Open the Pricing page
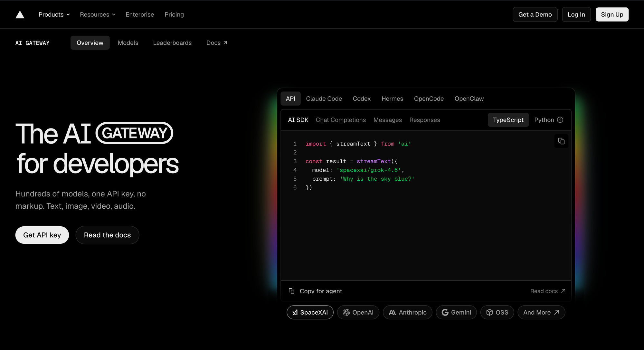Viewport: 644px width, 350px height. click(x=174, y=14)
